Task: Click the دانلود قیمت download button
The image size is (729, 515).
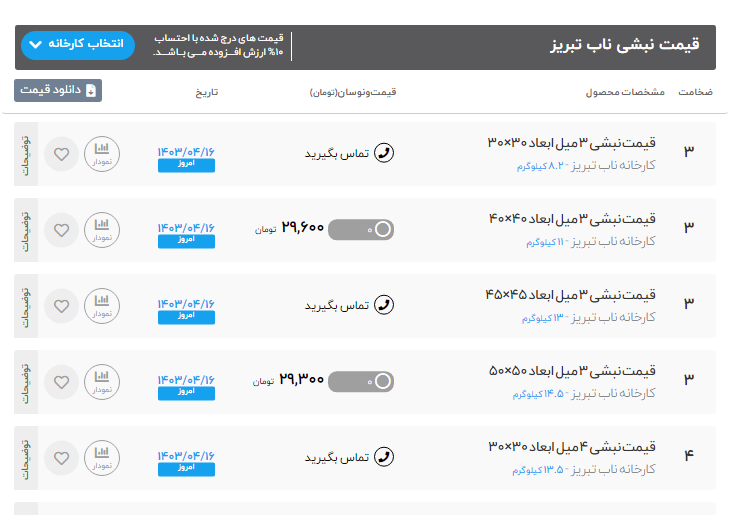Action: pyautogui.click(x=58, y=91)
